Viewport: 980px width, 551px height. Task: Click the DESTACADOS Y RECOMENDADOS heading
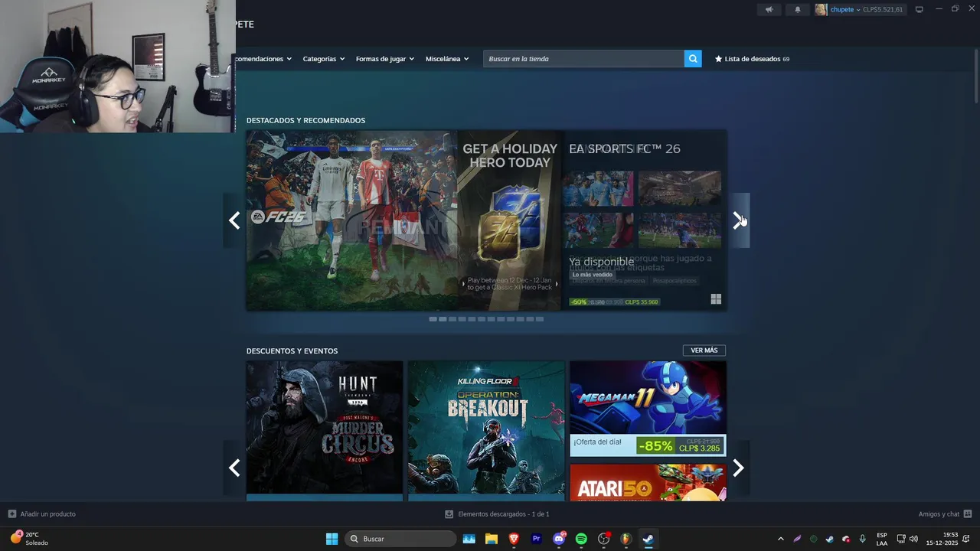(305, 120)
